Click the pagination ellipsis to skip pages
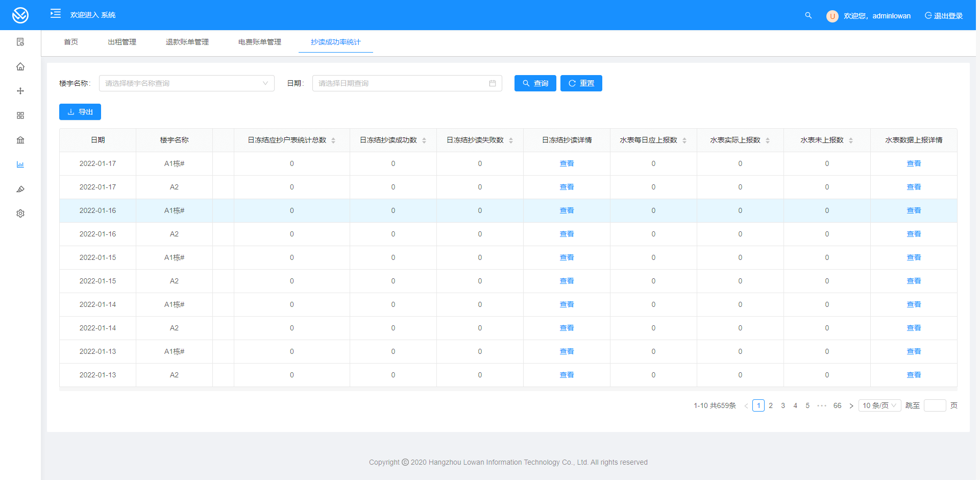Screen dimensions: 980x480 click(x=822, y=405)
